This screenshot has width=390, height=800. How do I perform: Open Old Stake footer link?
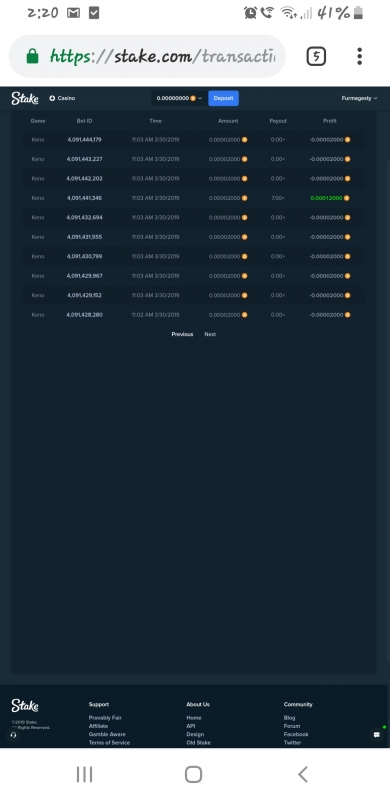tap(198, 742)
